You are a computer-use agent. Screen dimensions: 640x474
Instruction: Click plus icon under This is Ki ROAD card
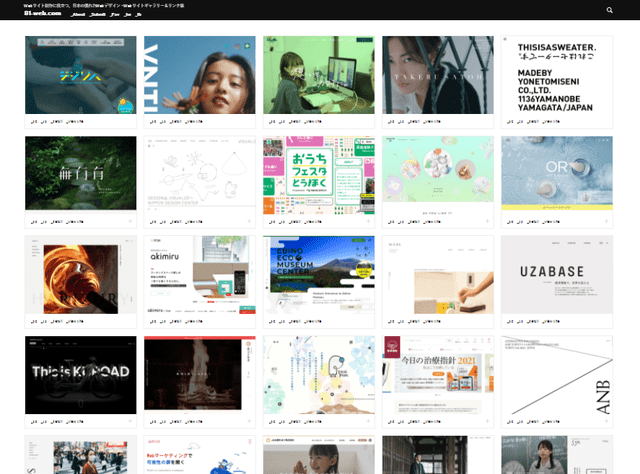[x=130, y=421]
